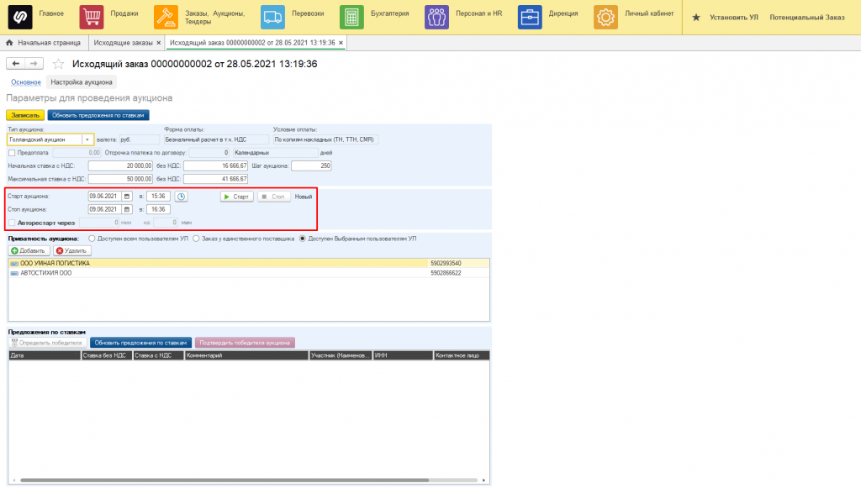Open the Персонал и HR people section
Screen dimensions: 861x504
click(x=436, y=17)
